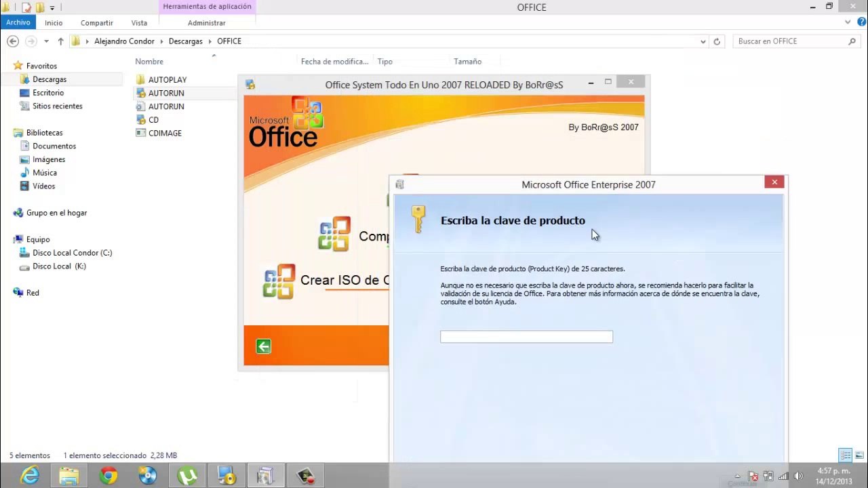Select Bibliotecas in the navigation pane
868x488 pixels.
44,133
